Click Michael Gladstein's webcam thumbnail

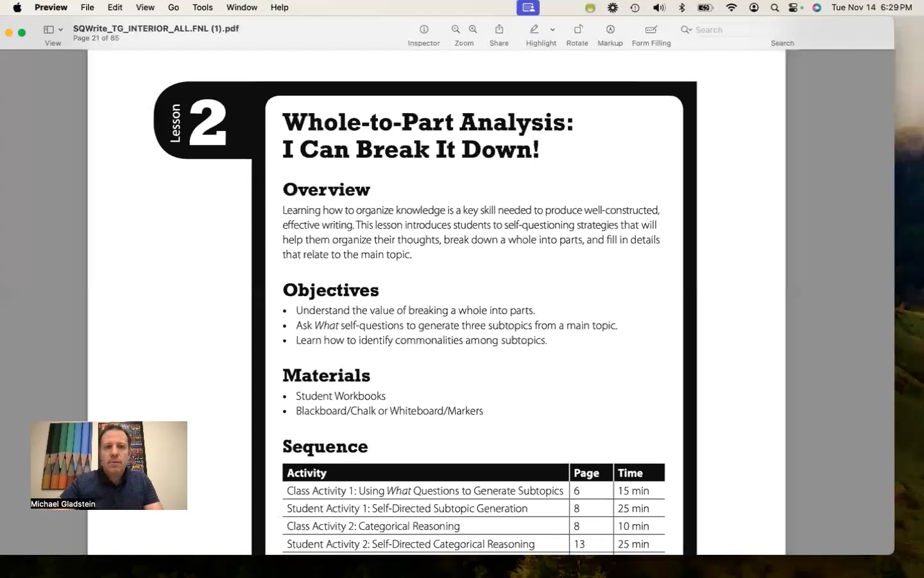(109, 466)
